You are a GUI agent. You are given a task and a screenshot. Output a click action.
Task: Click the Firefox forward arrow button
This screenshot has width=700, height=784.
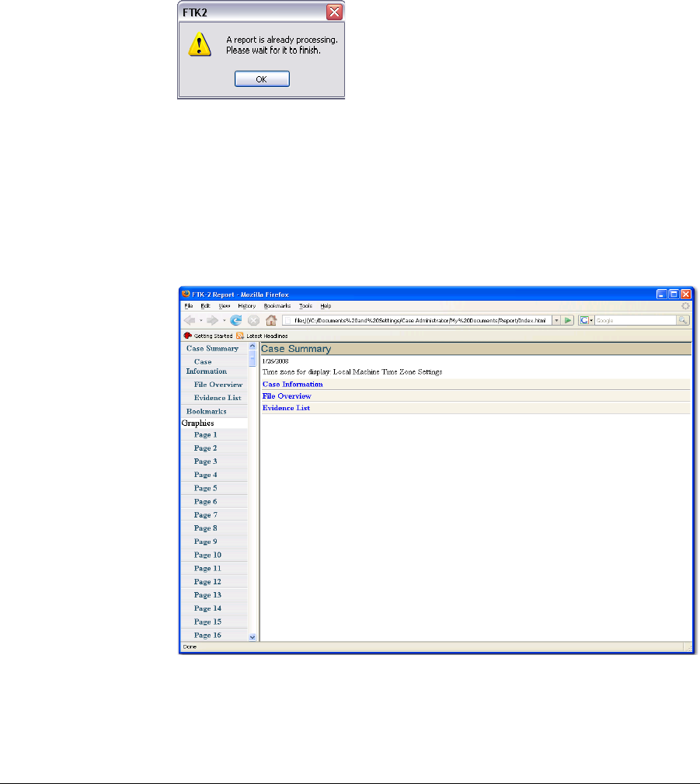click(x=212, y=320)
